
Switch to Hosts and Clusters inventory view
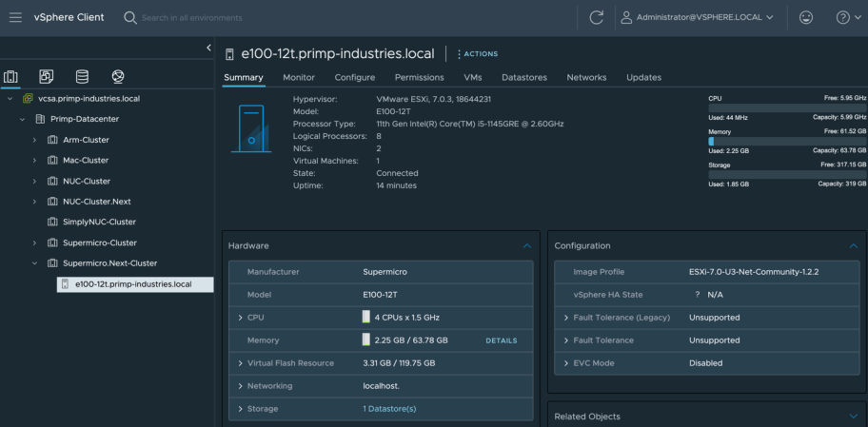click(x=10, y=76)
